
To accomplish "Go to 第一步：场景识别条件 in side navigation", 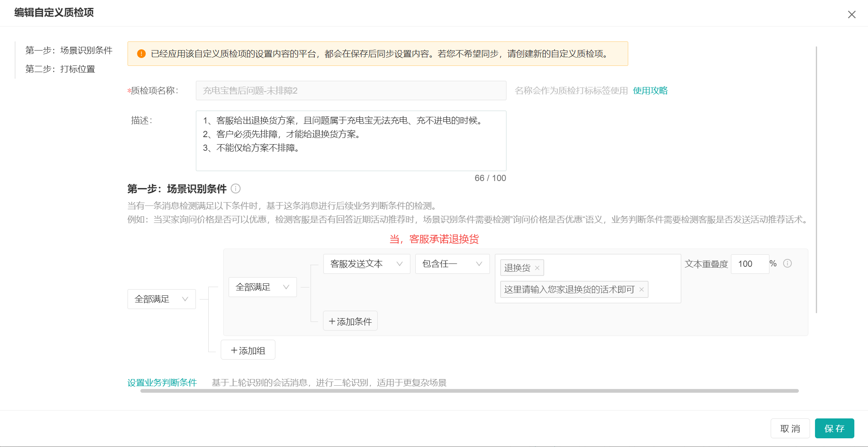I will (69, 51).
